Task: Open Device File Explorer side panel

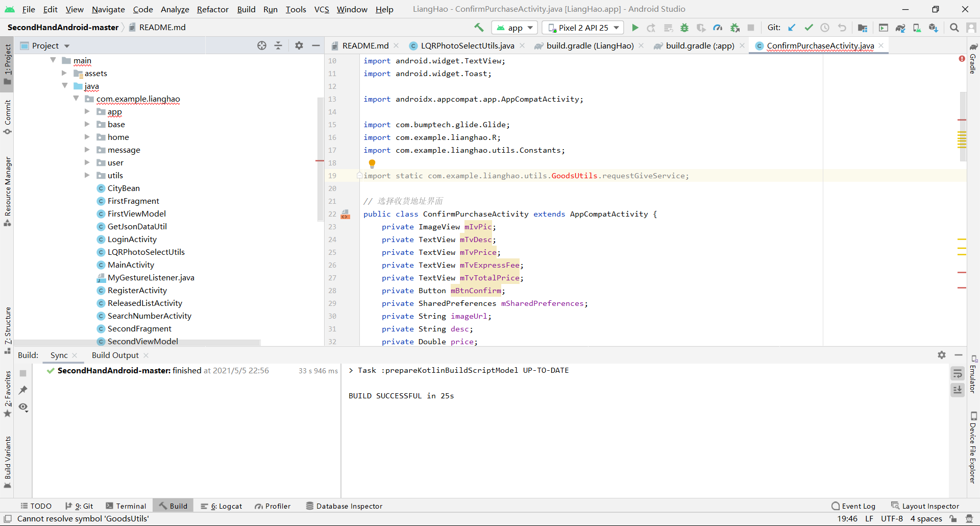Action: (973, 448)
